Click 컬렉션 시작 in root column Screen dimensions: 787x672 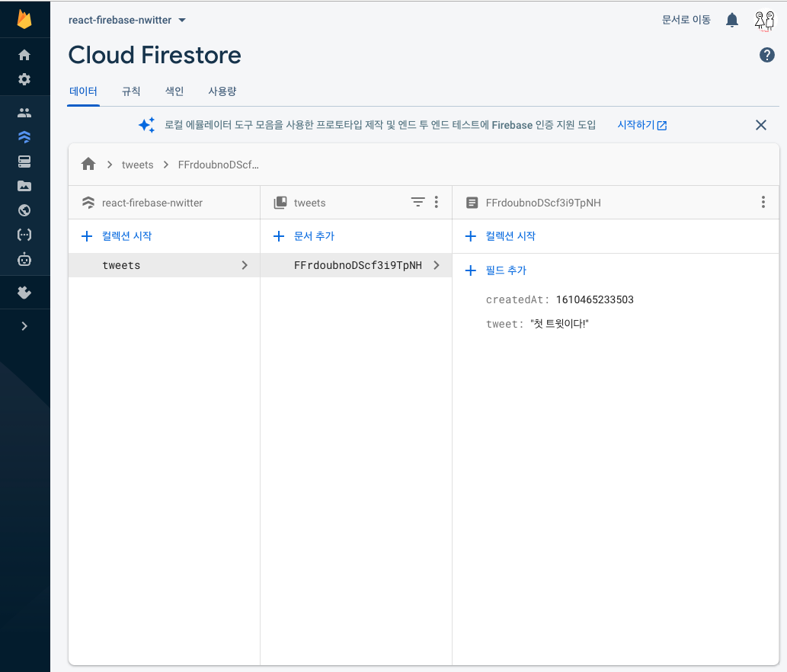pyautogui.click(x=117, y=236)
